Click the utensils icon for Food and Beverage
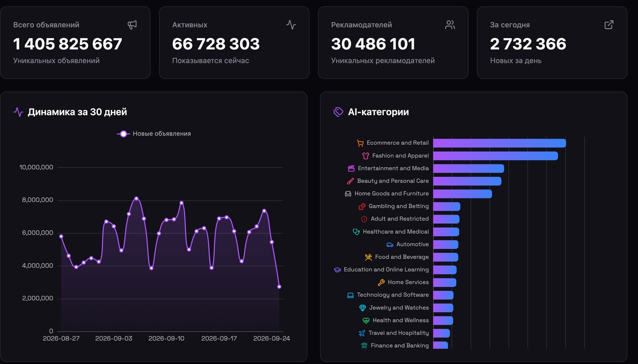This screenshot has height=364, width=638. (368, 257)
